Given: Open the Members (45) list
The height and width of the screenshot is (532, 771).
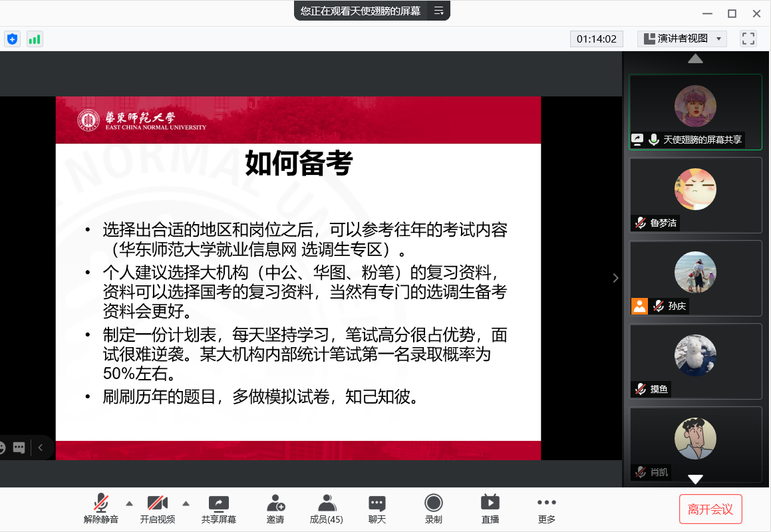Looking at the screenshot, I should click(x=327, y=509).
